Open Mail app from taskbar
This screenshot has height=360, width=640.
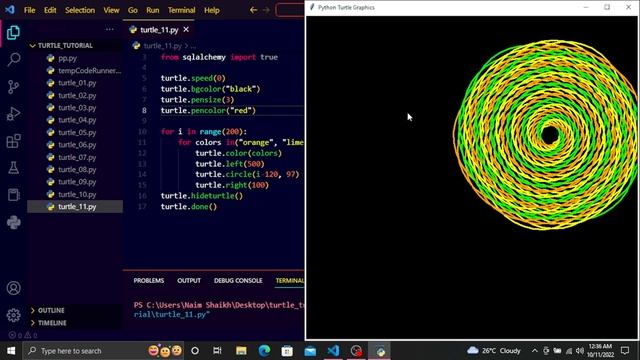click(x=310, y=351)
